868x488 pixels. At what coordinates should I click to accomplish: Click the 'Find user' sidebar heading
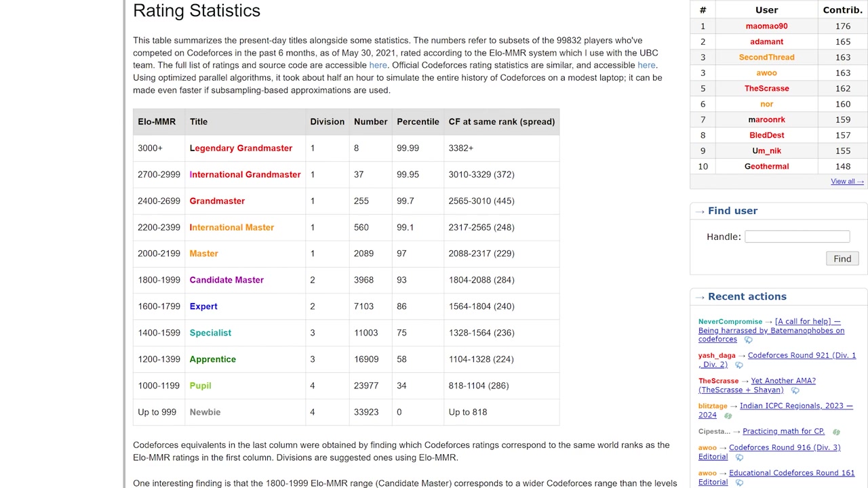[x=732, y=211]
